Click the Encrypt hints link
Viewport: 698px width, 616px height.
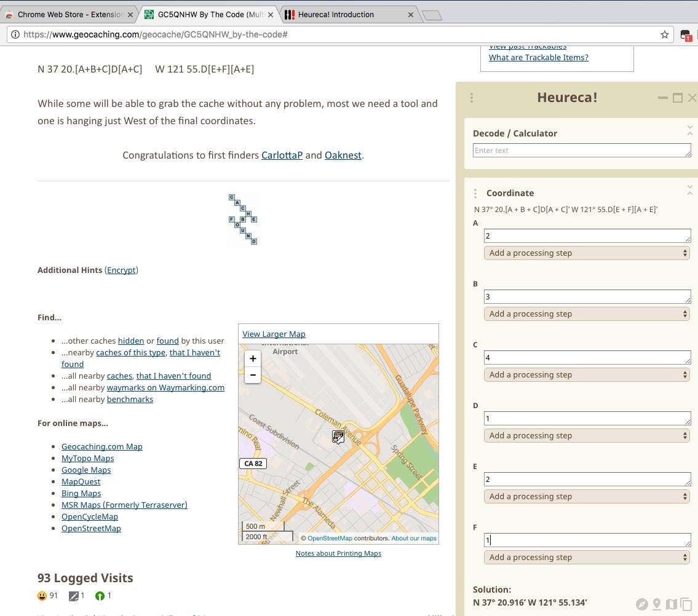121,270
